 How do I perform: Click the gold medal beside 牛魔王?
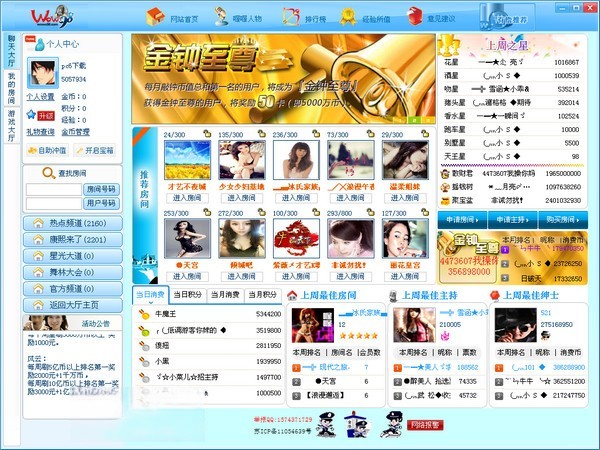144,314
